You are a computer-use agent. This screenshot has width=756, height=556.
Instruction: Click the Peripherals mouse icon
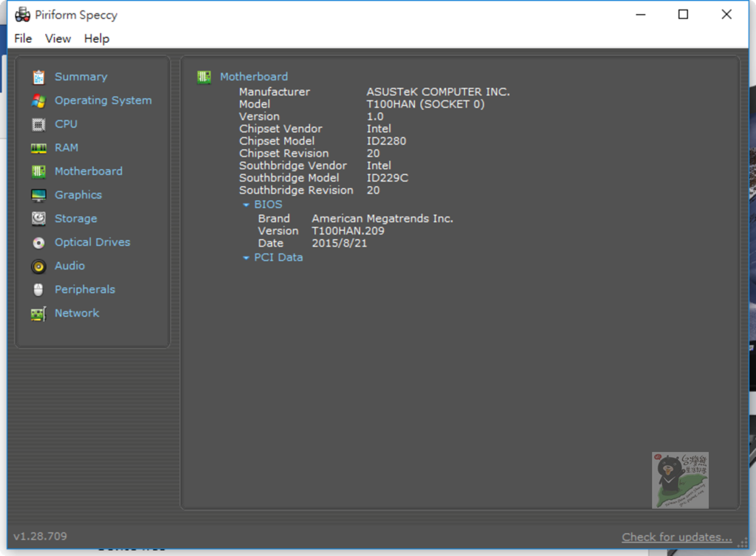pyautogui.click(x=38, y=289)
